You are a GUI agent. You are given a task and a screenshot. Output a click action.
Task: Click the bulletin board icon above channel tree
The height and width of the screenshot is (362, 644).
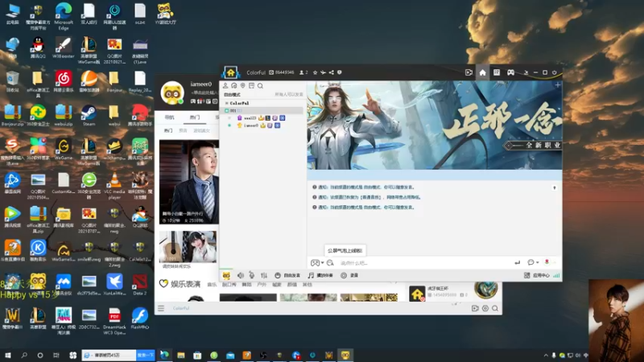point(251,86)
